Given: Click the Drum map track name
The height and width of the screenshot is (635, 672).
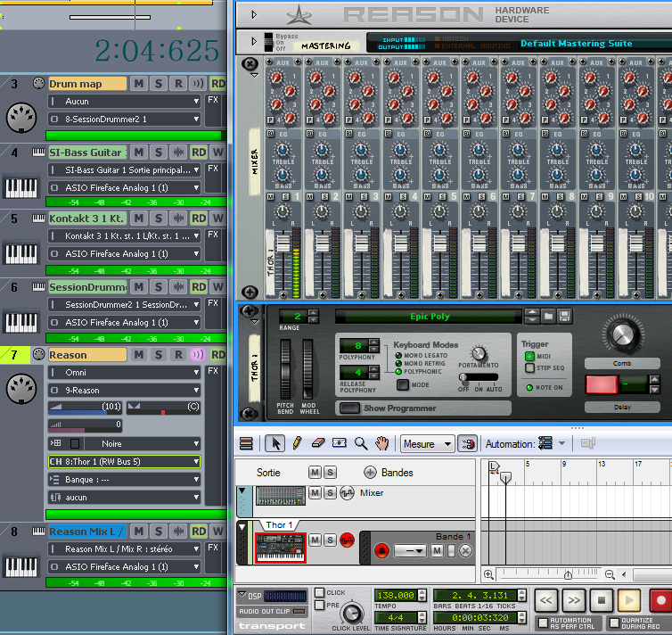Looking at the screenshot, I should click(x=87, y=84).
